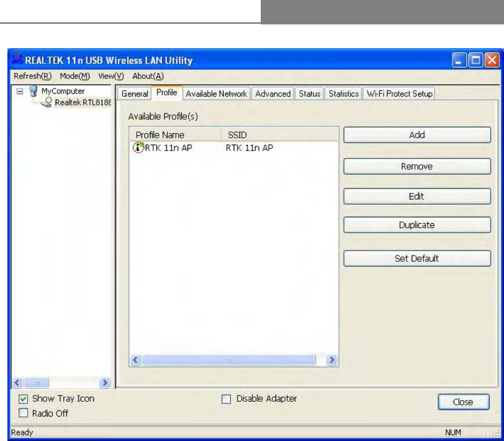Click the Set Default button
Image resolution: width=504 pixels, height=441 pixels.
tap(417, 259)
